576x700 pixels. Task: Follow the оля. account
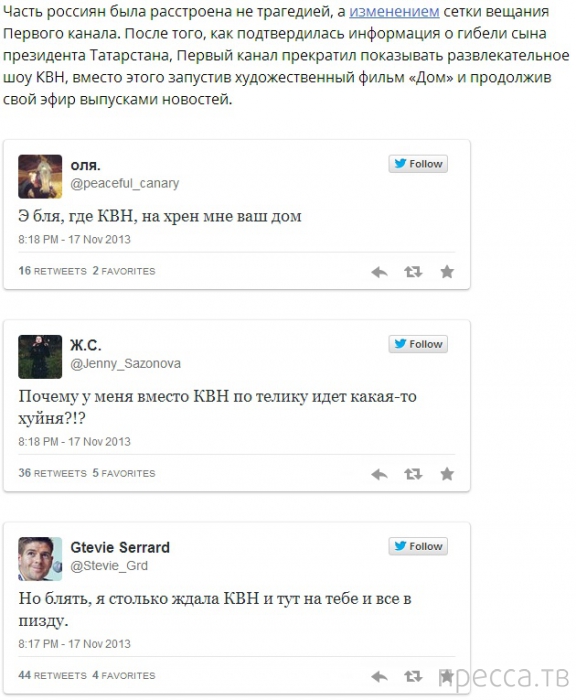[x=418, y=164]
